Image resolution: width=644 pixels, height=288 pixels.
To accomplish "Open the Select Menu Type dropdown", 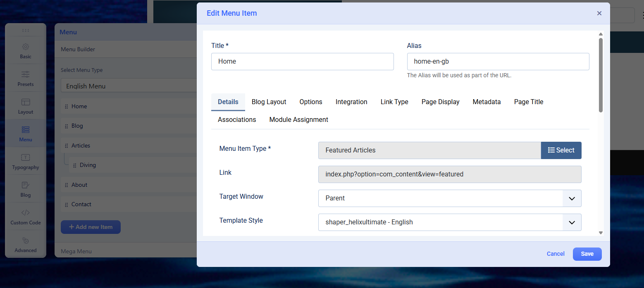I will click(128, 86).
